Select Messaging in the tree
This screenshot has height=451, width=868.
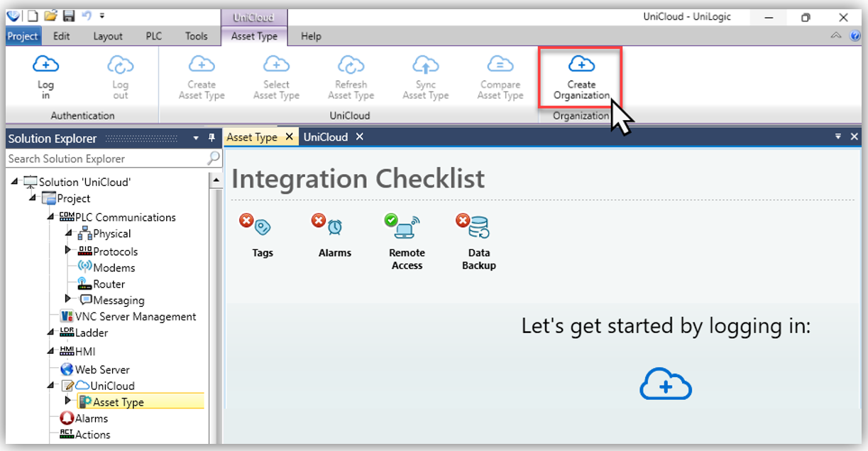(x=119, y=300)
